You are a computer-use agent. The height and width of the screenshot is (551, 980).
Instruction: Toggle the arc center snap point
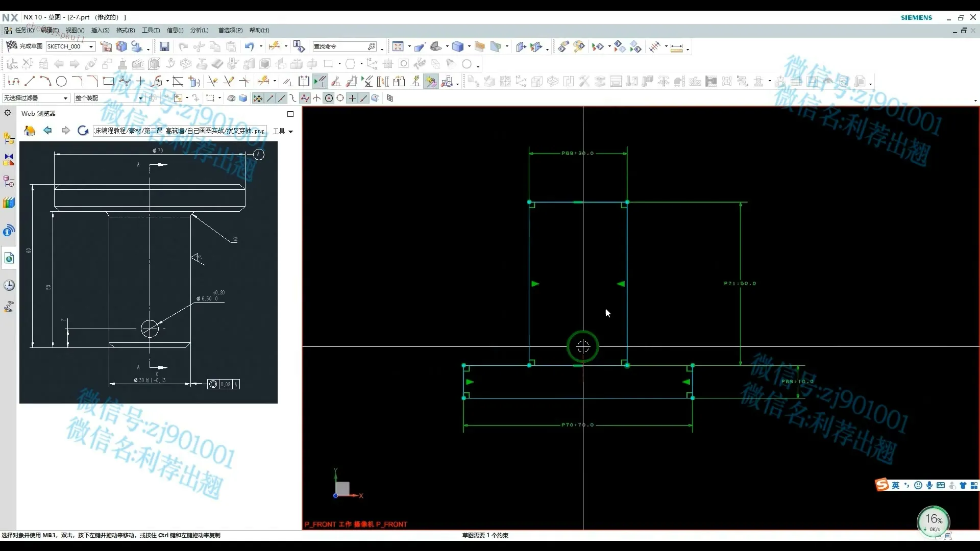click(x=329, y=98)
